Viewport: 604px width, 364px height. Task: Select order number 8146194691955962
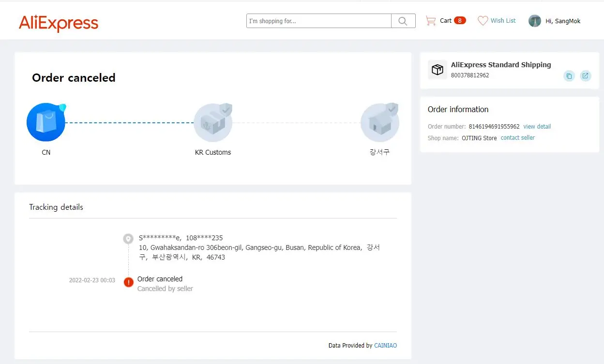494,127
